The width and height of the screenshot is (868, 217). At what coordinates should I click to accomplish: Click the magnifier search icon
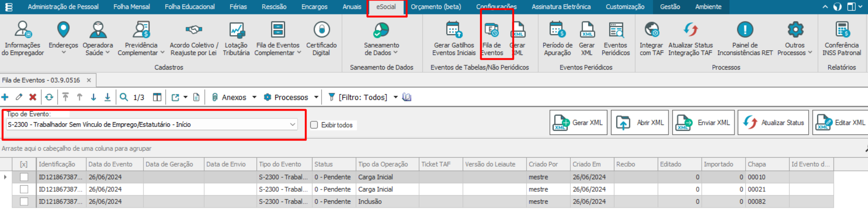coord(124,97)
